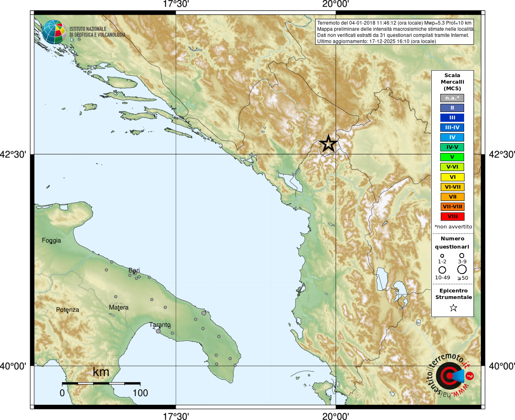Screen dimensions: 515x420
Task: Click the top 17°30' longitude label
Action: point(176,4)
